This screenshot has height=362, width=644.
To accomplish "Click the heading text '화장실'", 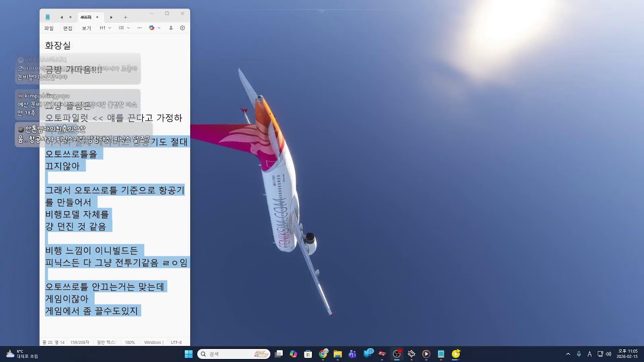I will click(58, 46).
